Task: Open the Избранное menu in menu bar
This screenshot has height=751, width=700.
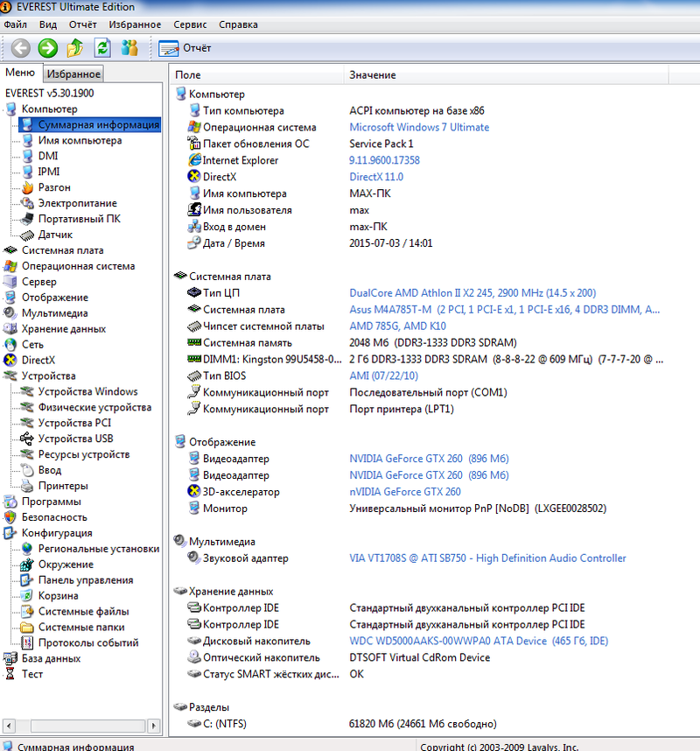Action: tap(135, 25)
